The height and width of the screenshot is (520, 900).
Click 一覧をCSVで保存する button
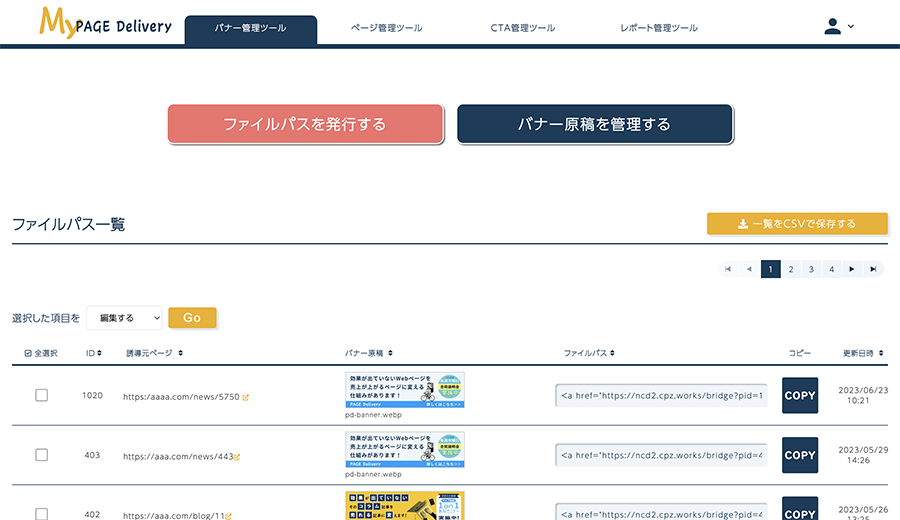(796, 224)
